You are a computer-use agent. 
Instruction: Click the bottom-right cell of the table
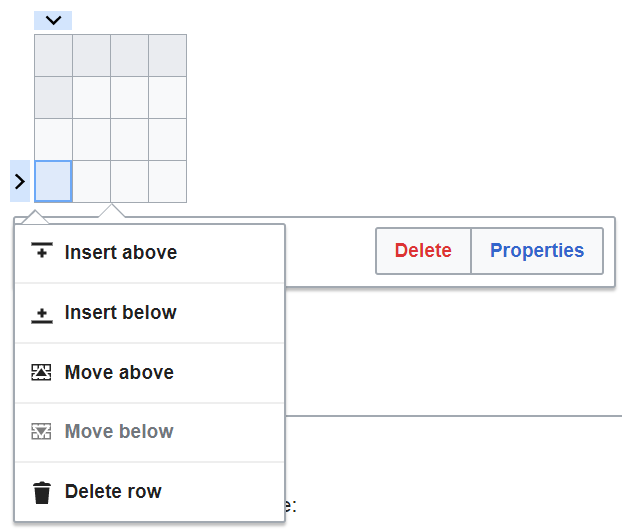pyautogui.click(x=167, y=181)
